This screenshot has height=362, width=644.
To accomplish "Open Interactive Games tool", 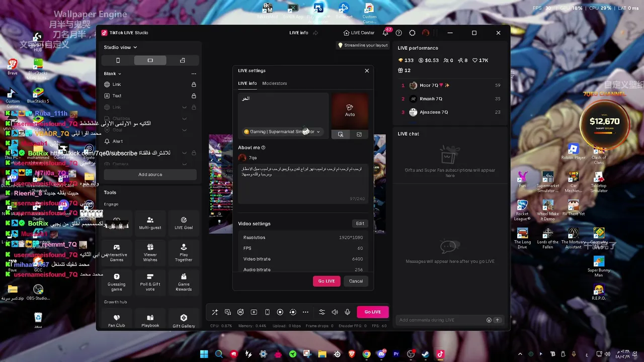I will [x=117, y=253].
